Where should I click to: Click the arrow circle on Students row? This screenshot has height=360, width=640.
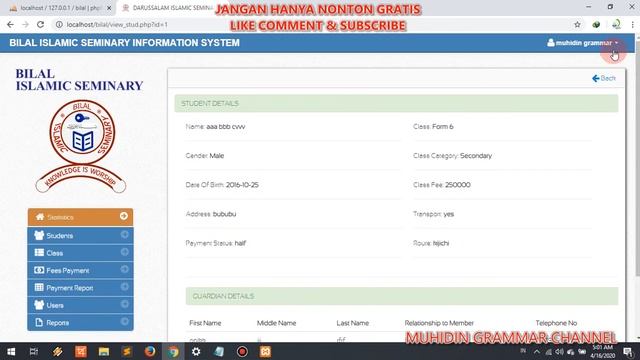[124, 234]
